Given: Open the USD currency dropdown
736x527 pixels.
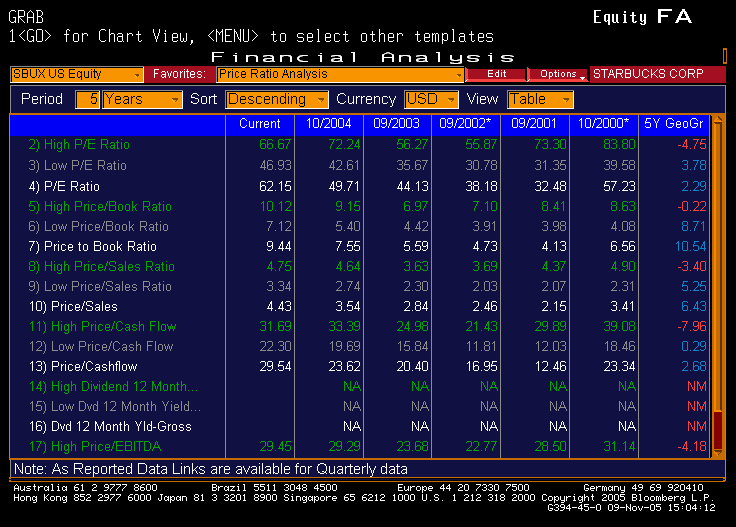Looking at the screenshot, I should point(431,99).
